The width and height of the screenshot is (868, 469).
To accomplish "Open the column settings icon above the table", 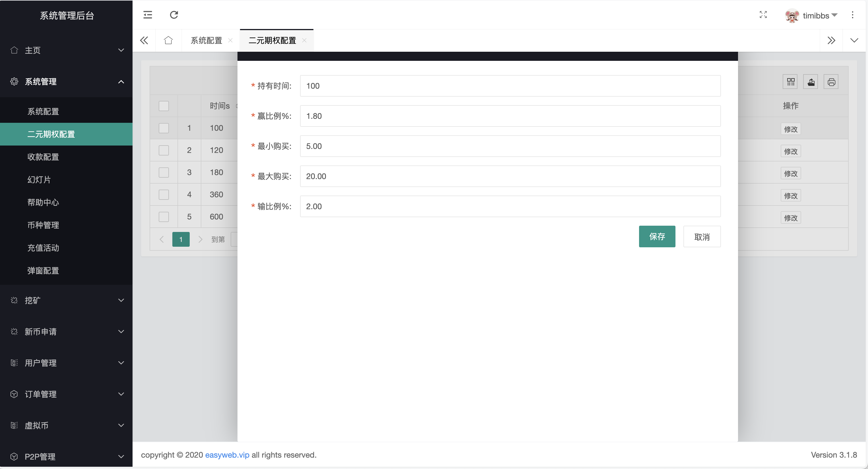I will click(790, 82).
